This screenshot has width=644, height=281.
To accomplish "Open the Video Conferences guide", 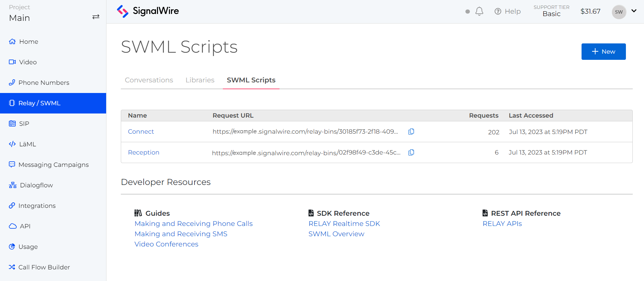I will coord(166,244).
